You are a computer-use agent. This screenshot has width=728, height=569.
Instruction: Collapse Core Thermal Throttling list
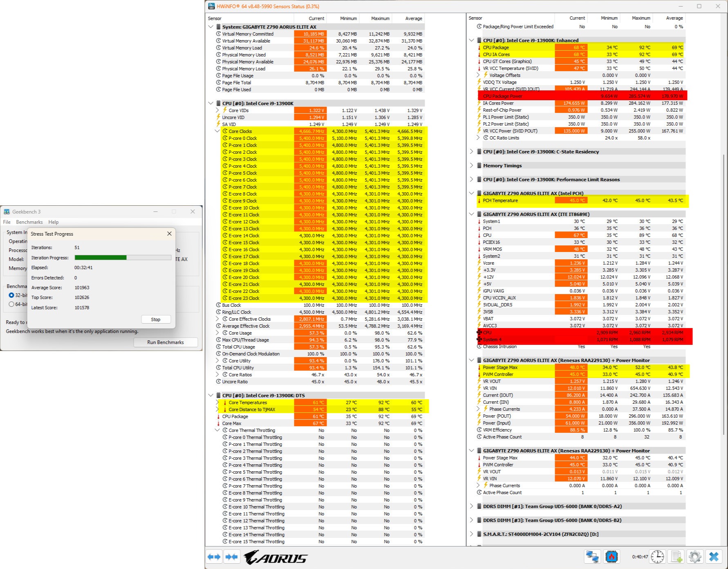[217, 430]
